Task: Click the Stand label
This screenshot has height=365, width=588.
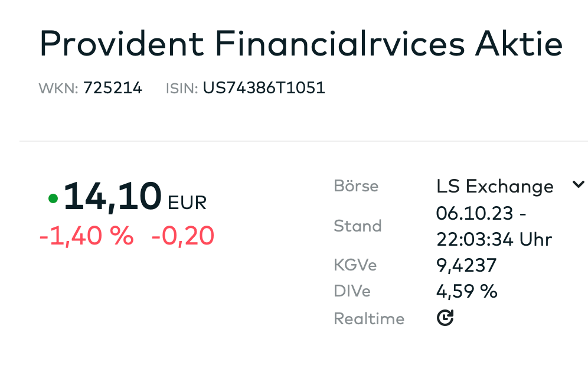Action: point(358,226)
